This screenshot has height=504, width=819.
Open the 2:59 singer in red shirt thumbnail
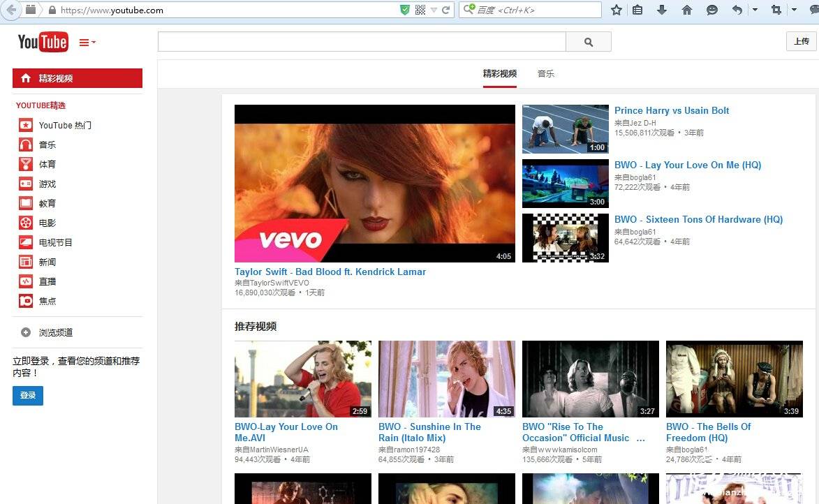pos(303,379)
